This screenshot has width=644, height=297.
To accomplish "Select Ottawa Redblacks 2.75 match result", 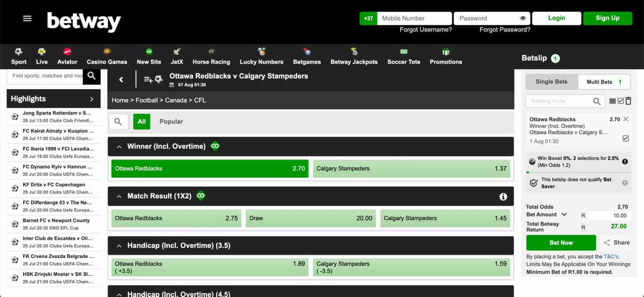I will (x=176, y=218).
